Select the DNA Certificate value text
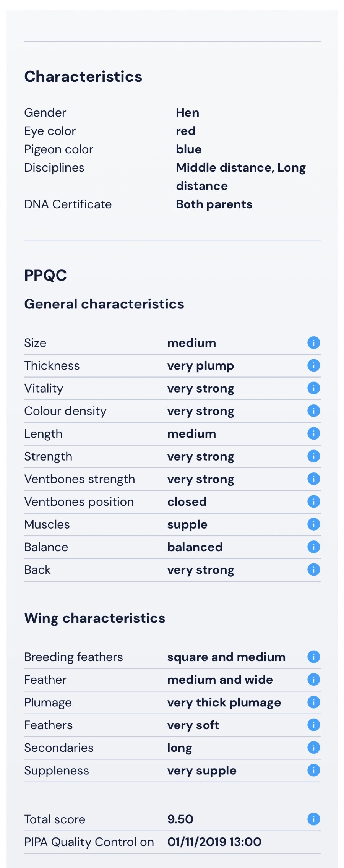The height and width of the screenshot is (868, 344). [x=214, y=204]
